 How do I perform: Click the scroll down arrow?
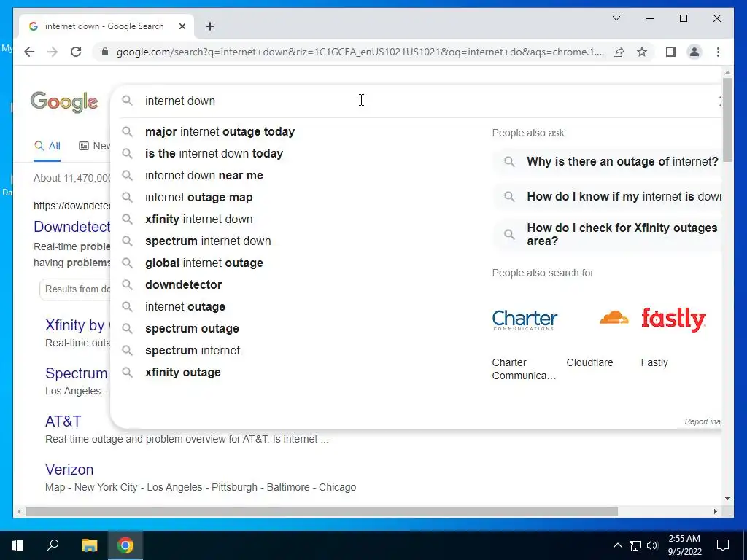727,499
